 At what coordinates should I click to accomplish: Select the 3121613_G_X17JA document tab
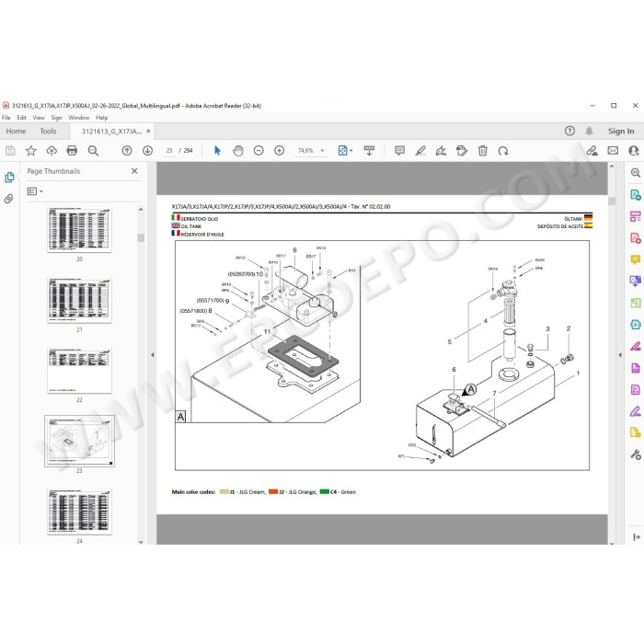[111, 132]
